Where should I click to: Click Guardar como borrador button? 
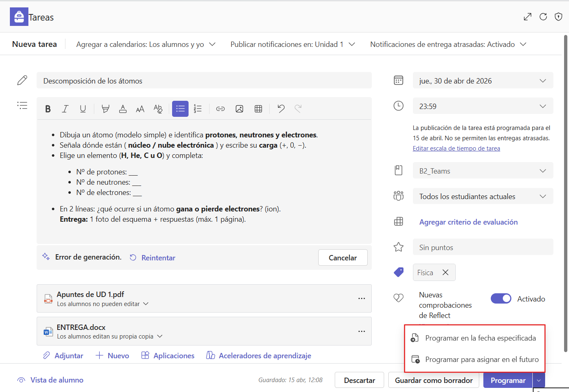(434, 380)
